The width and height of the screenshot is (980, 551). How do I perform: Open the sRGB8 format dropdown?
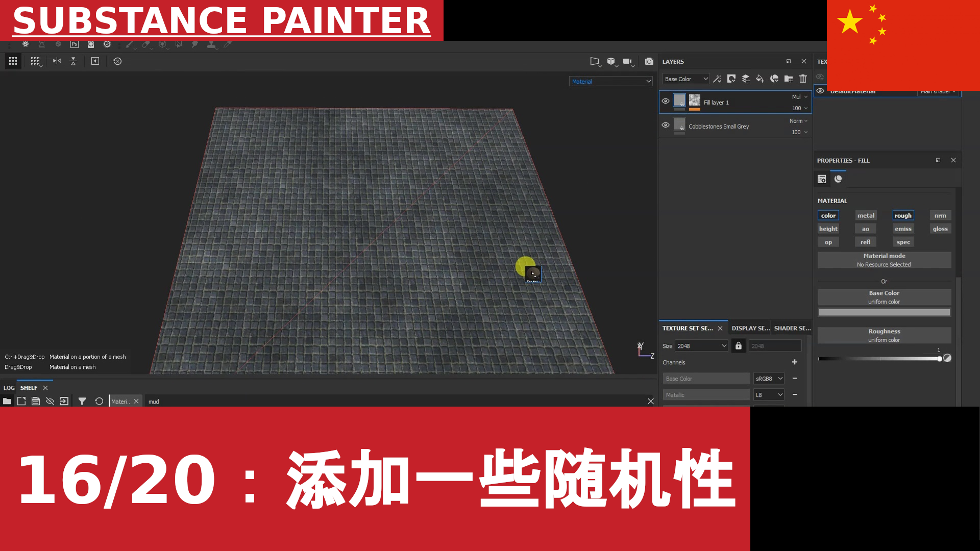click(x=769, y=379)
